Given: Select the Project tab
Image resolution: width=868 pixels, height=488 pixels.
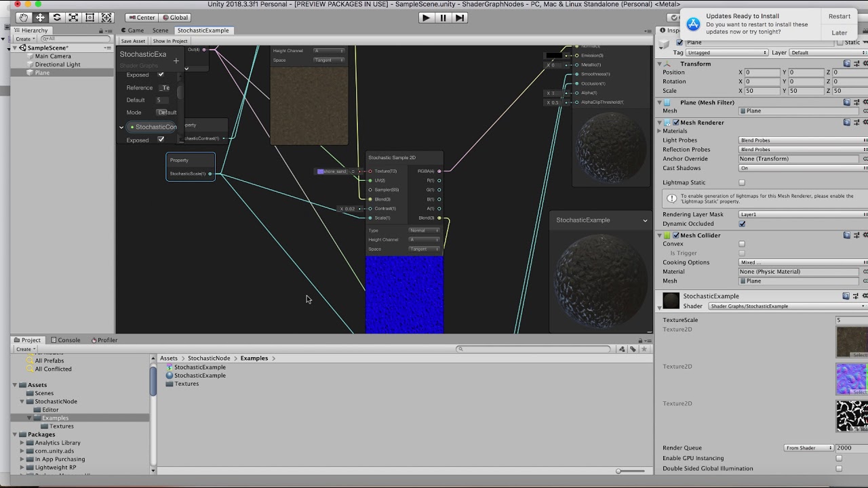Looking at the screenshot, I should point(27,340).
